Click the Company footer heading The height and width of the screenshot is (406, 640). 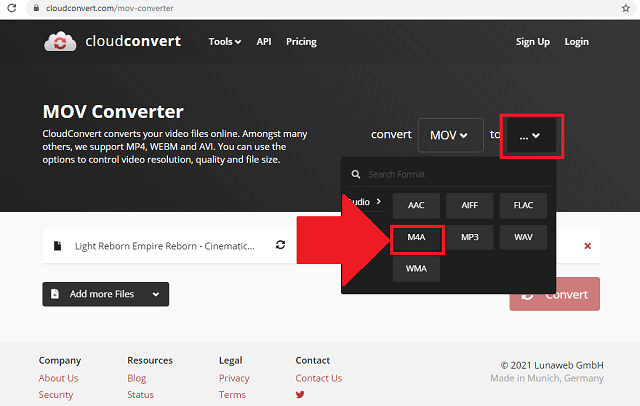[x=60, y=361]
